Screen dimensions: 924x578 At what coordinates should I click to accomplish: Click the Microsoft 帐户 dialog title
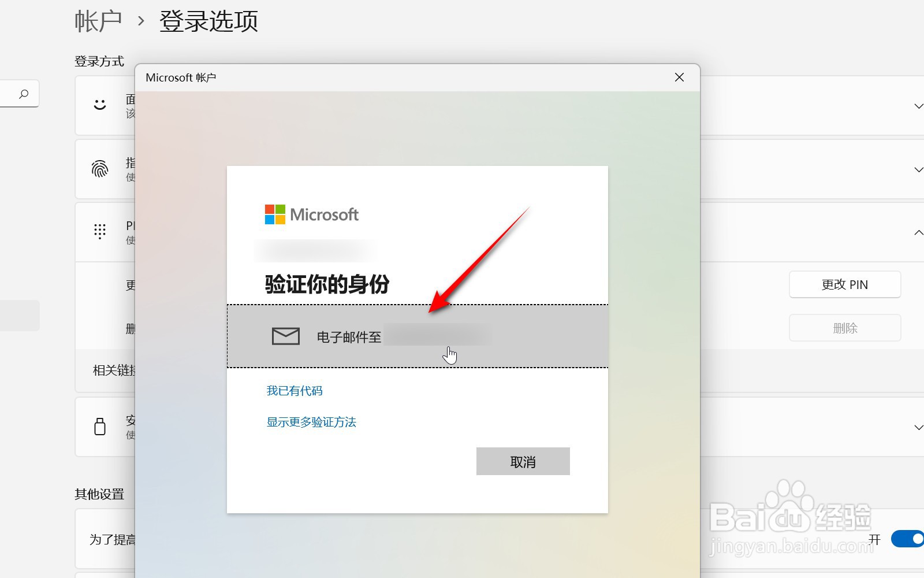pos(181,77)
